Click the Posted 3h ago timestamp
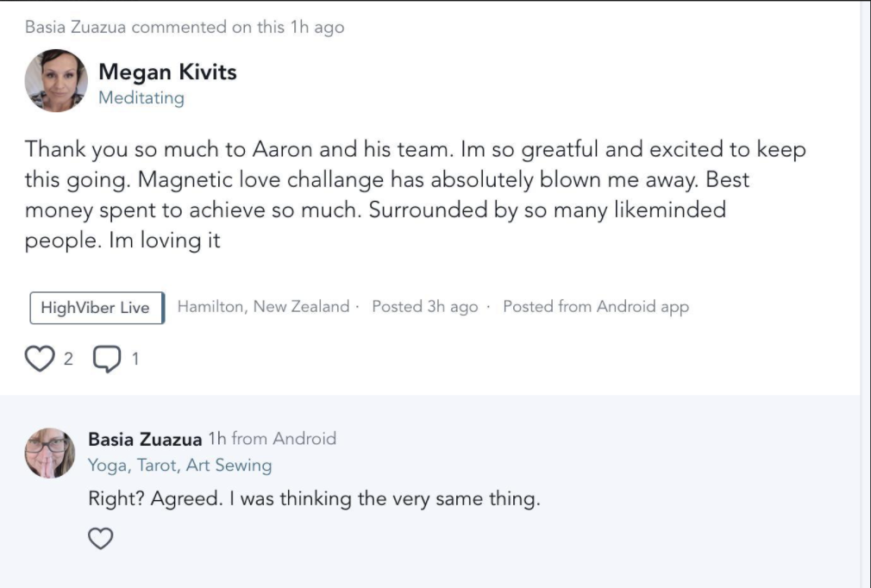Viewport: 871px width, 588px height. click(x=424, y=307)
